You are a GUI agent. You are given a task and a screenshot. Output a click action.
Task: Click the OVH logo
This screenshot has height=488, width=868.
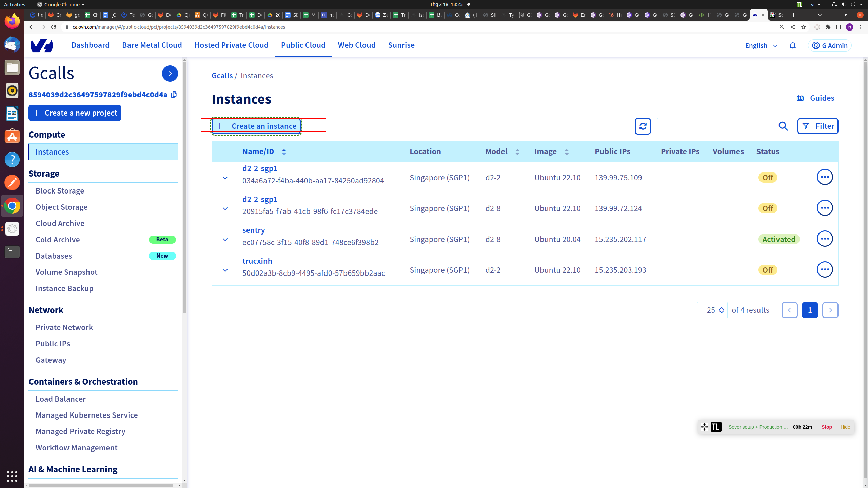click(42, 46)
